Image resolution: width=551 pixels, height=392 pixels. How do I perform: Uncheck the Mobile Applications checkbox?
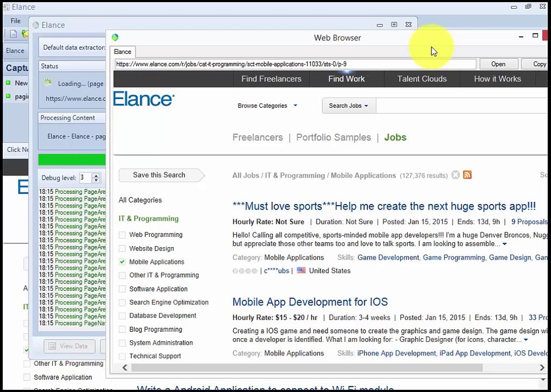point(123,262)
